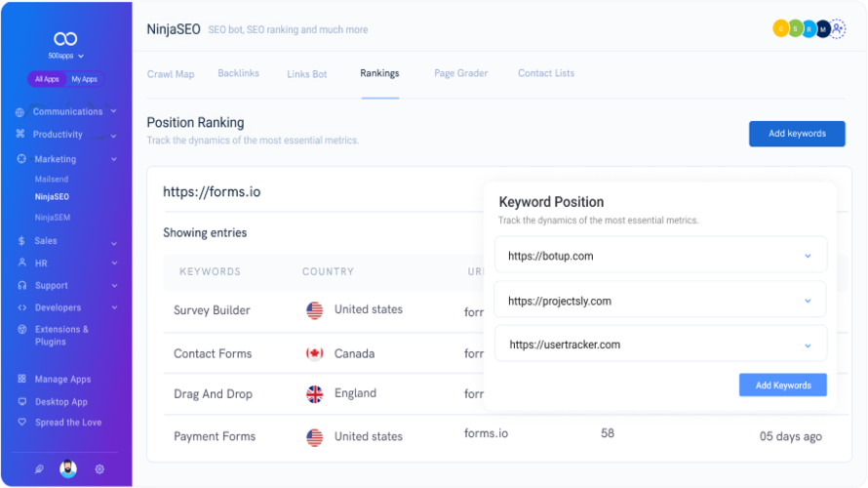
Task: Open the Page Grader tab
Action: point(460,73)
